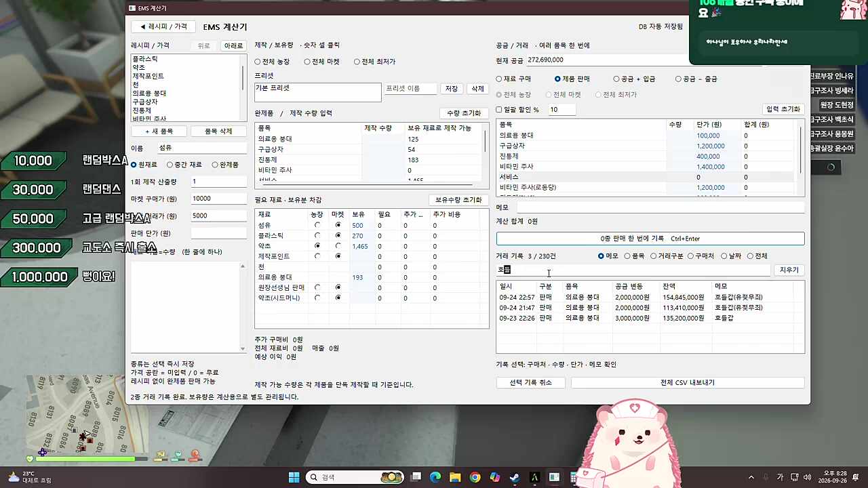This screenshot has width=868, height=488.
Task: Open Steam from the taskbar
Action: [x=515, y=477]
